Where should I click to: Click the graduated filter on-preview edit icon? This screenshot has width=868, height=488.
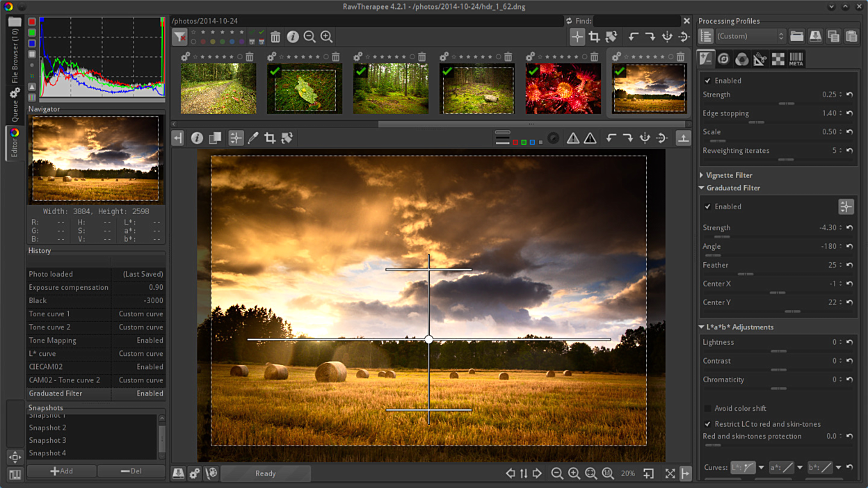coord(846,206)
